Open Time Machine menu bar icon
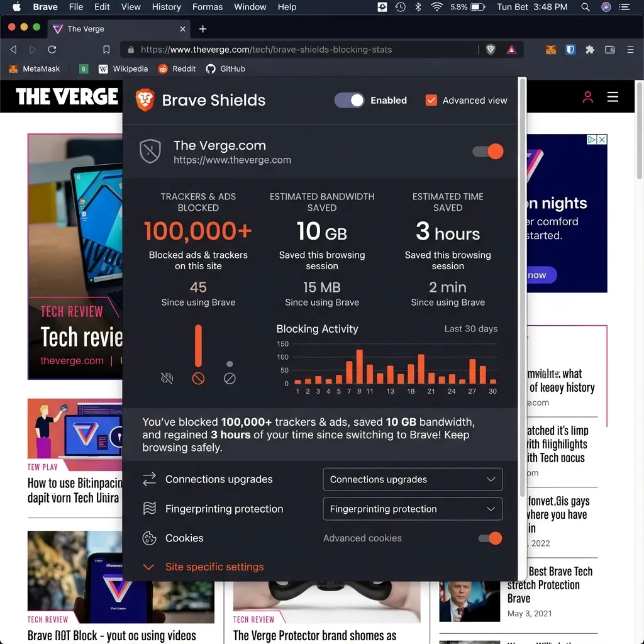 (400, 7)
